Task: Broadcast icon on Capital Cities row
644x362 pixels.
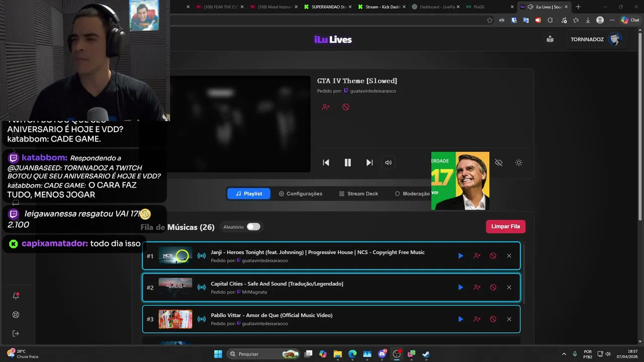Action: point(201,287)
